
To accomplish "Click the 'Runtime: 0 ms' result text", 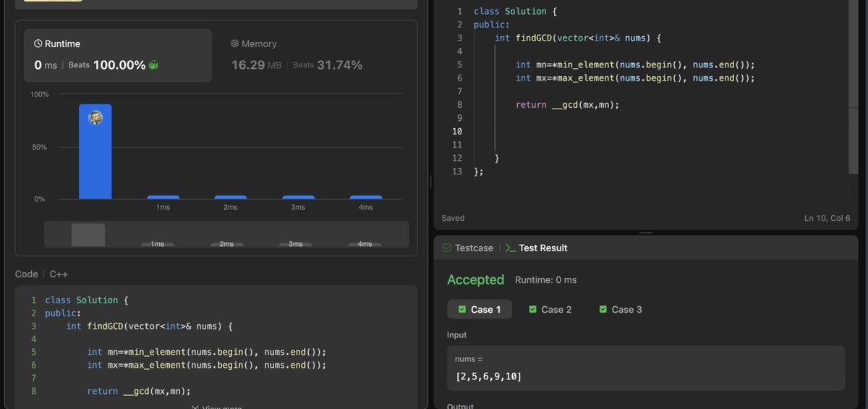I will tap(545, 280).
